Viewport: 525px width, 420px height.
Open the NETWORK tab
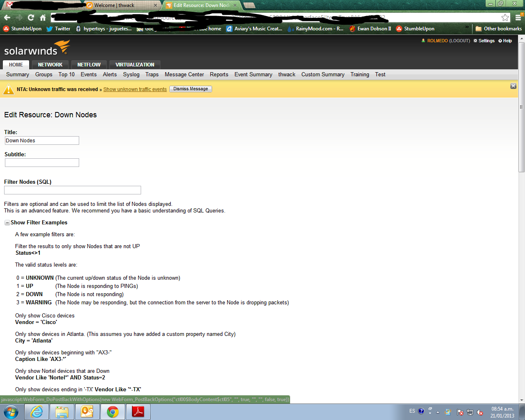(x=50, y=65)
